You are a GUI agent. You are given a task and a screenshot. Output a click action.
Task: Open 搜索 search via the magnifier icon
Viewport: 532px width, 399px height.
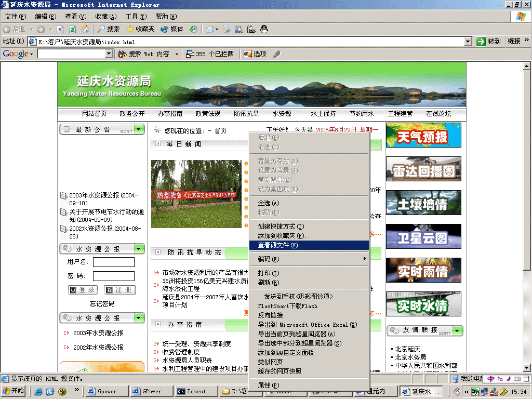100,29
